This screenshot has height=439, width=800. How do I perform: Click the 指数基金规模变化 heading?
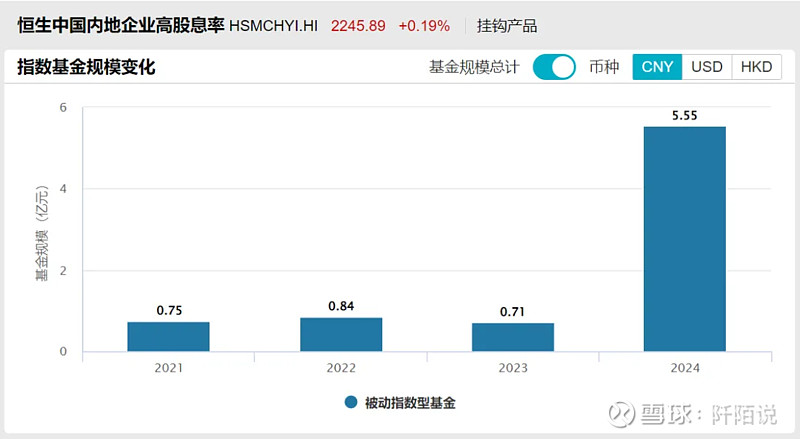tap(86, 67)
